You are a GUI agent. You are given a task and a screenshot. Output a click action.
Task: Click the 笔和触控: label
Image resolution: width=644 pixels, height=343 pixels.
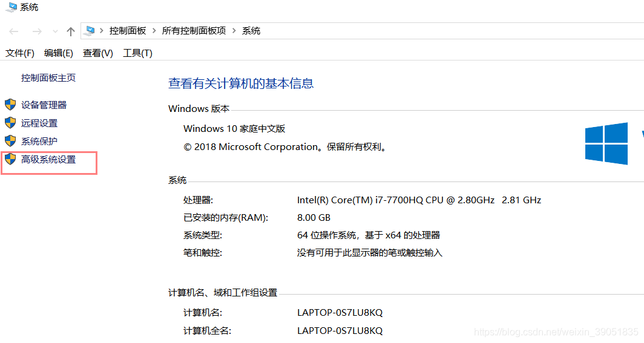pyautogui.click(x=203, y=253)
